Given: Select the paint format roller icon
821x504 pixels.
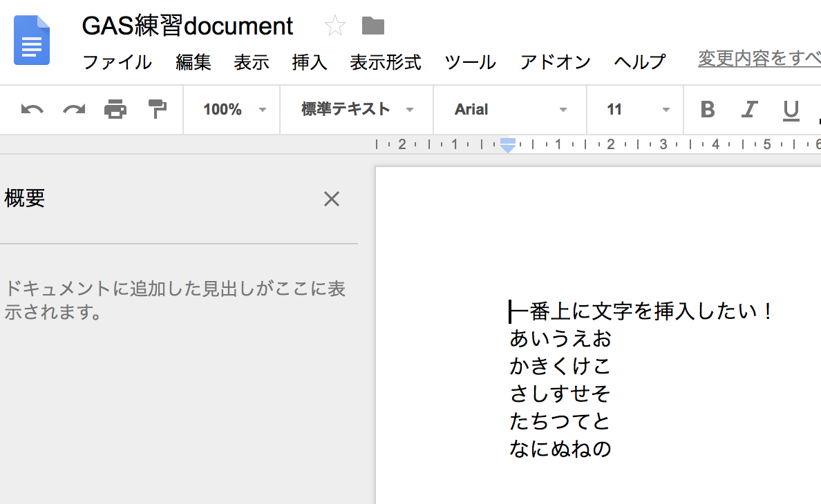Looking at the screenshot, I should click(x=157, y=109).
